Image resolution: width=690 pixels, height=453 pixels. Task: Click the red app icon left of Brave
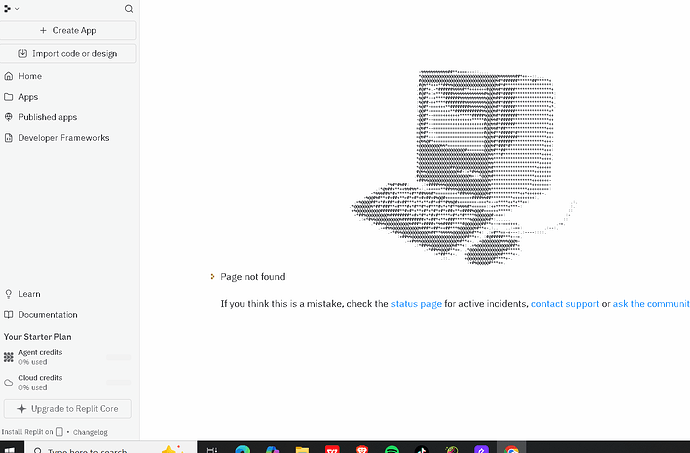click(x=332, y=449)
